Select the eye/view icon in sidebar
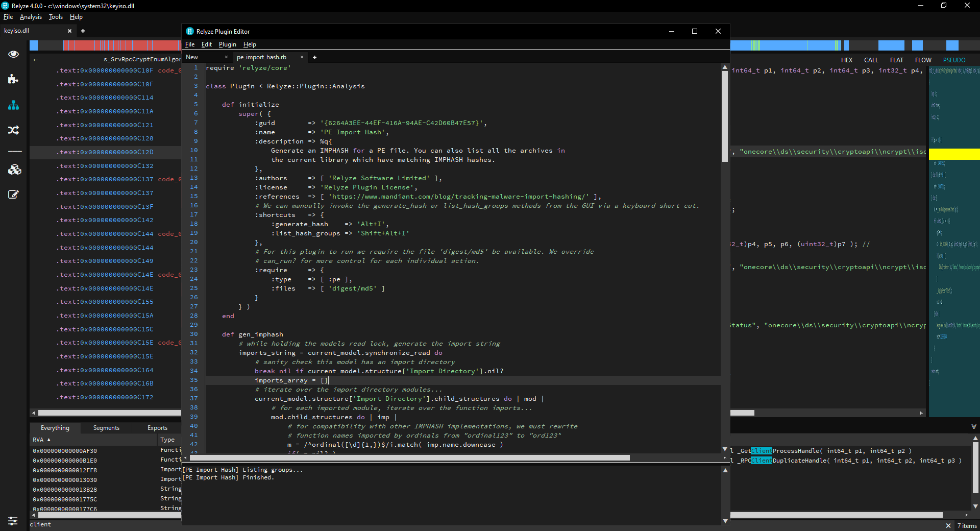Image resolution: width=980 pixels, height=531 pixels. click(x=14, y=54)
